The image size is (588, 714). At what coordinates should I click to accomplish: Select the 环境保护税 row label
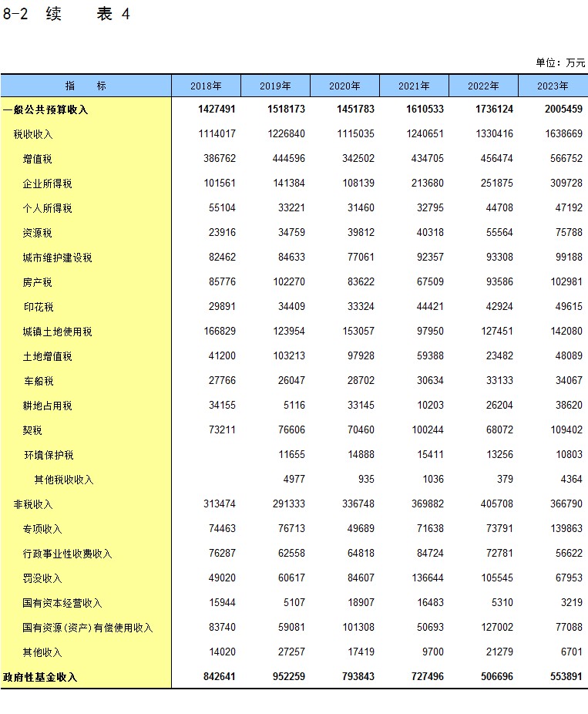pos(49,455)
